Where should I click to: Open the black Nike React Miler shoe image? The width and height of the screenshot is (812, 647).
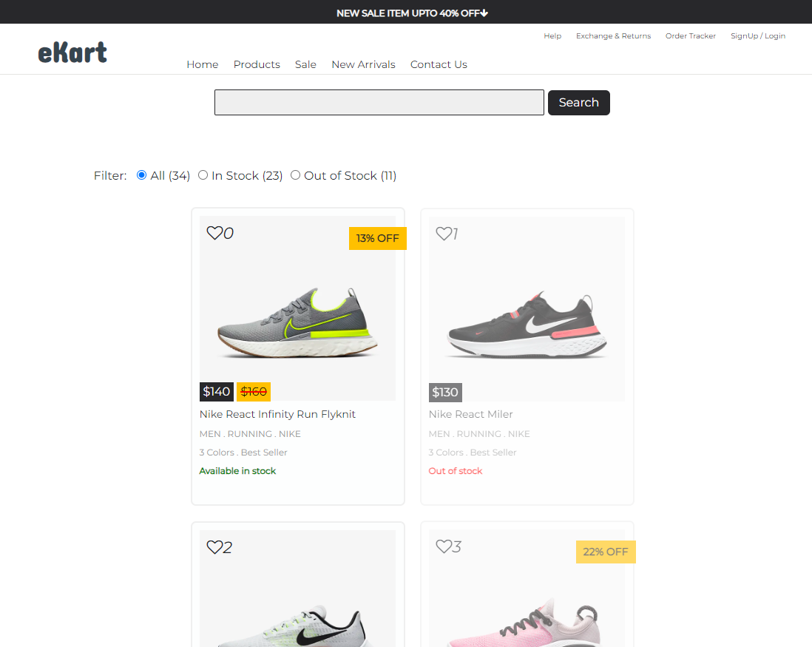pos(527,309)
